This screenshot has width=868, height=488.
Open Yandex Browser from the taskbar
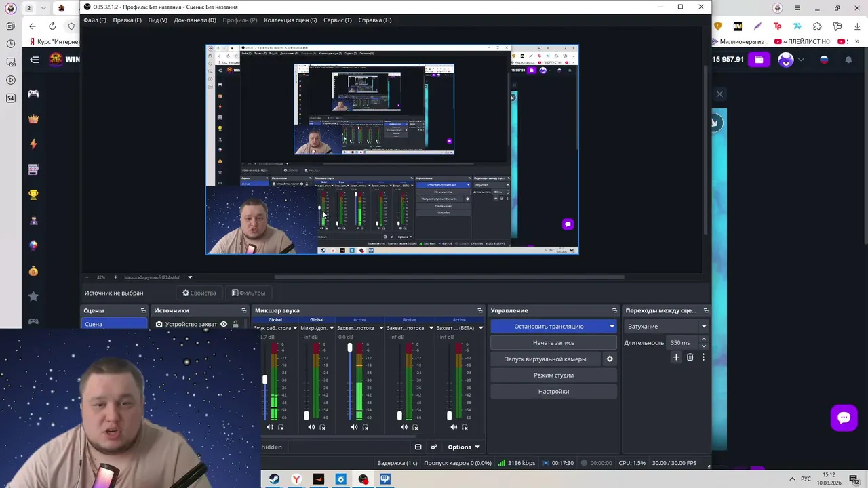click(296, 479)
